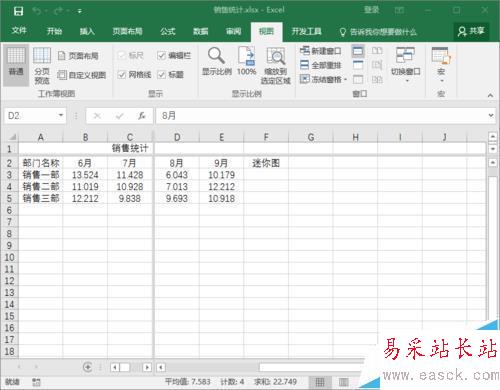The image size is (500, 390).
Task: Click the Insert Function fx icon
Action: [x=142, y=116]
